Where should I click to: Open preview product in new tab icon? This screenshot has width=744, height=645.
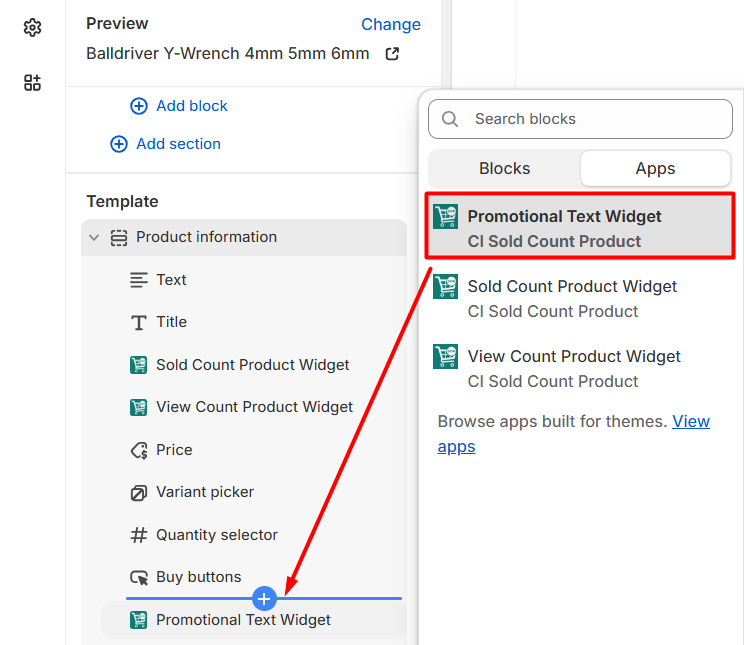(x=392, y=54)
